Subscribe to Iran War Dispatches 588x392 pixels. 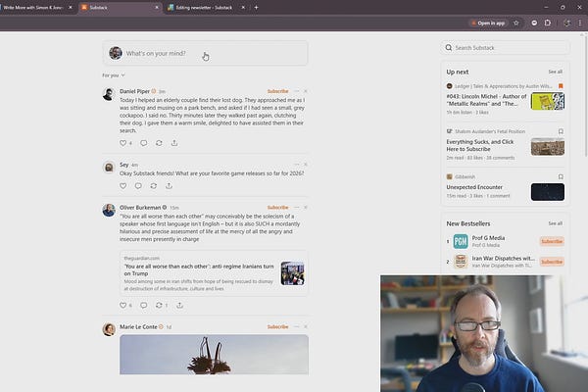[x=552, y=262]
